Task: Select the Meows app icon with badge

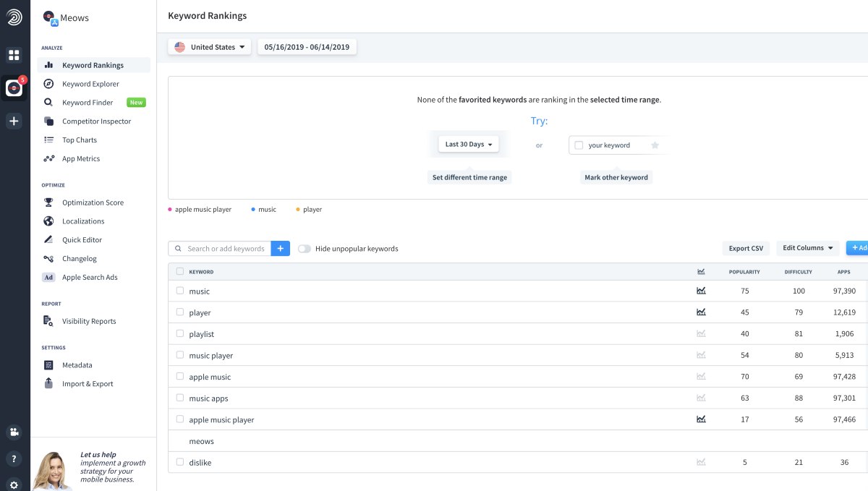Action: 14,87
